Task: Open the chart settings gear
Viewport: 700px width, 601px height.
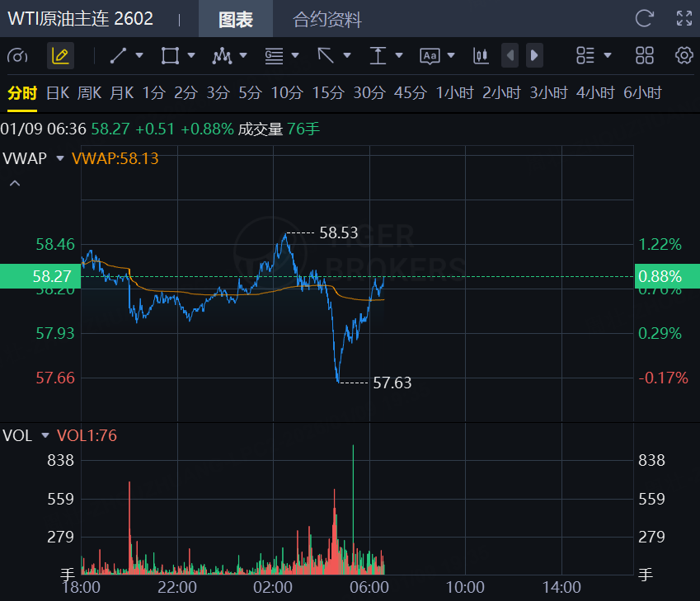Action: point(684,56)
